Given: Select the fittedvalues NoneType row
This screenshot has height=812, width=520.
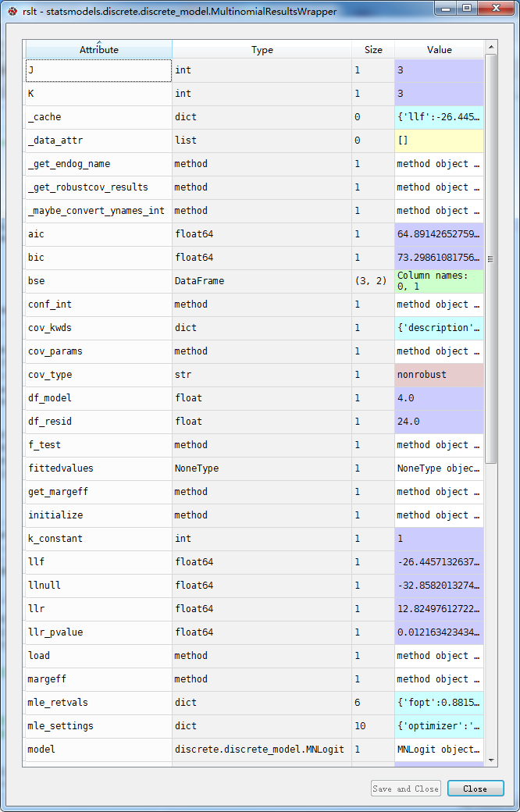Looking at the screenshot, I should (x=98, y=468).
